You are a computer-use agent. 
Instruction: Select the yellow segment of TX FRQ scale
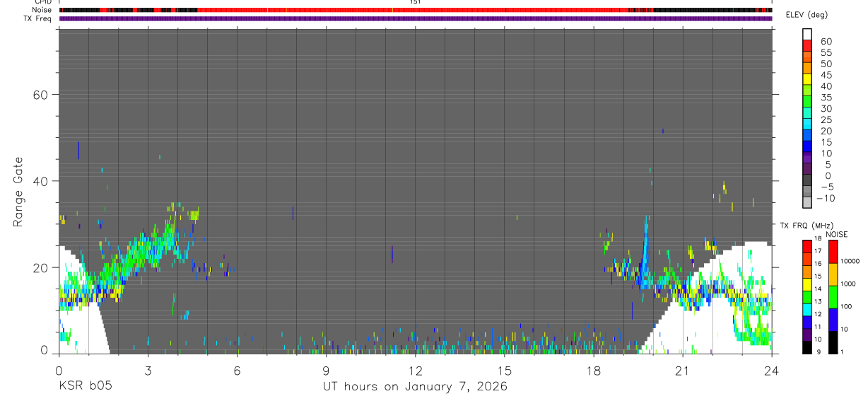coord(807,284)
